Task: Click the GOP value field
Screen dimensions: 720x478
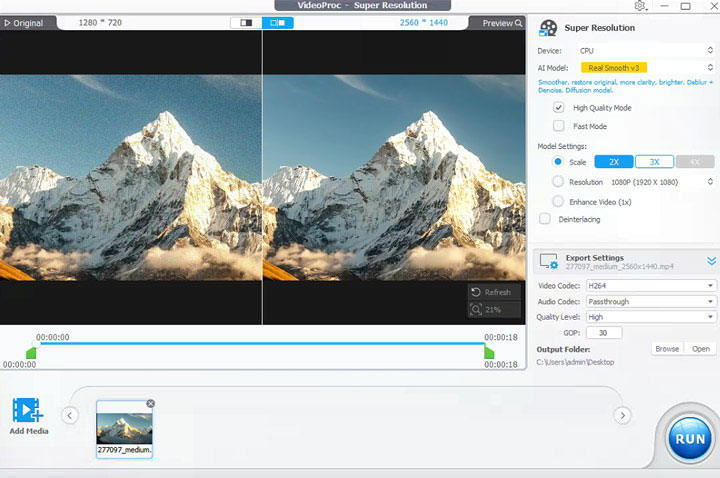Action: (604, 333)
